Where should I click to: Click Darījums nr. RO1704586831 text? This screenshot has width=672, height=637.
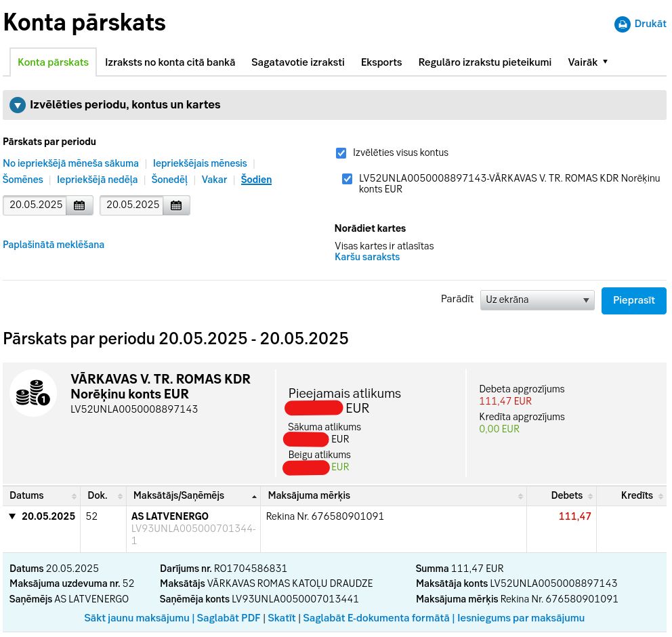click(224, 569)
